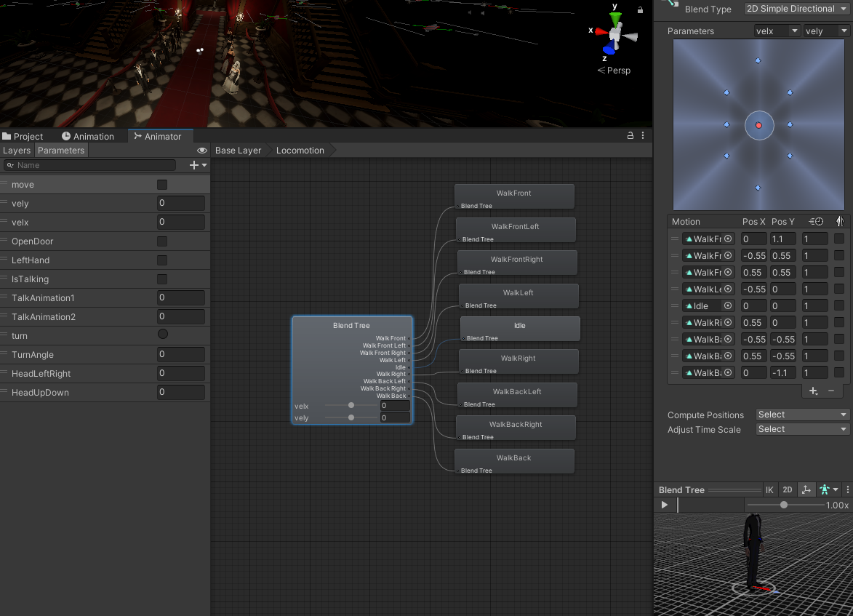
Task: Toggle the IsTalking checkbox
Action: pos(162,279)
